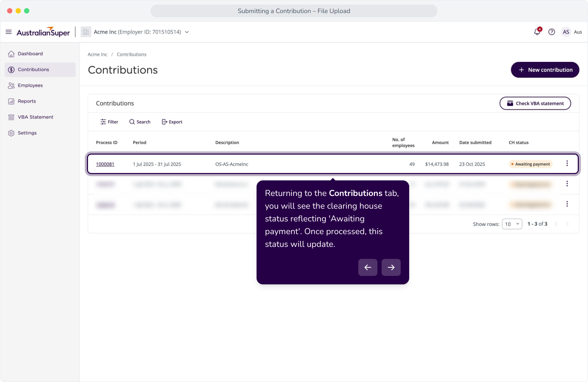This screenshot has width=588, height=382.
Task: Click the period 1 Jul 2025 - 31 Jul 2025
Action: click(157, 164)
